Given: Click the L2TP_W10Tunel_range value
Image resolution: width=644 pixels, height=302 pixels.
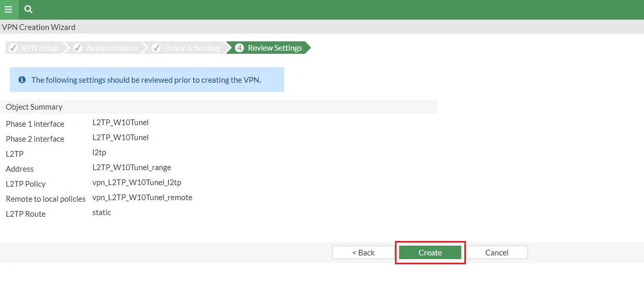Looking at the screenshot, I should (x=132, y=168).
